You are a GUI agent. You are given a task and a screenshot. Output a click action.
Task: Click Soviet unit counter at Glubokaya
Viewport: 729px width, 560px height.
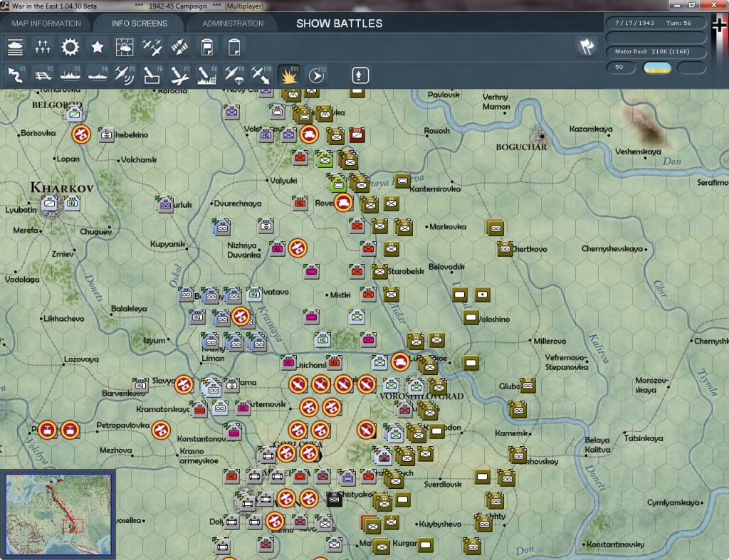click(x=528, y=385)
